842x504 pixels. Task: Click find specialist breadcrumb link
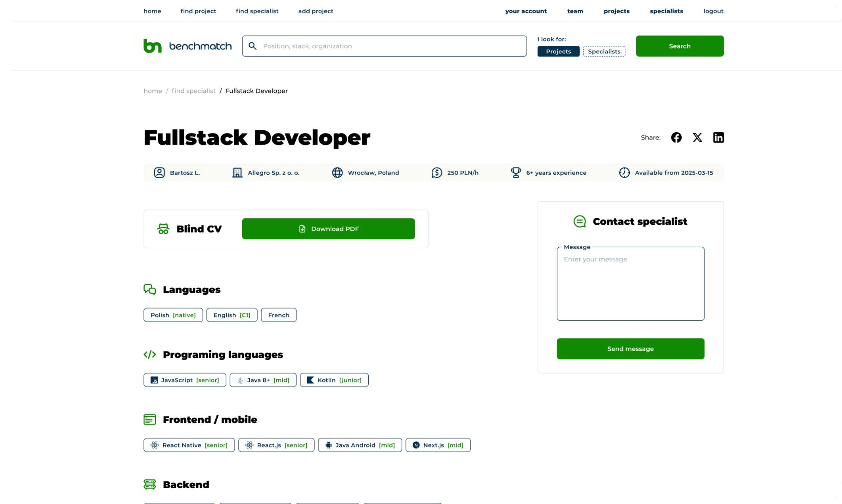tap(193, 91)
